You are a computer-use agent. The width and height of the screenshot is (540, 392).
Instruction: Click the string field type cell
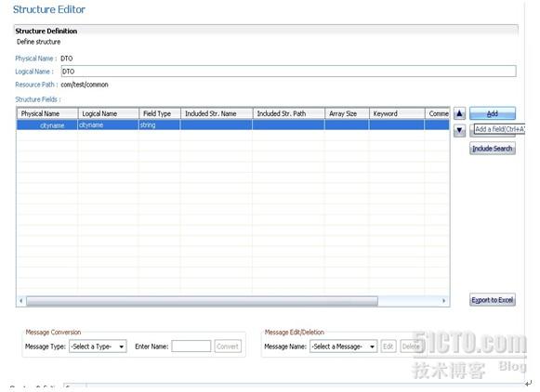pos(160,124)
